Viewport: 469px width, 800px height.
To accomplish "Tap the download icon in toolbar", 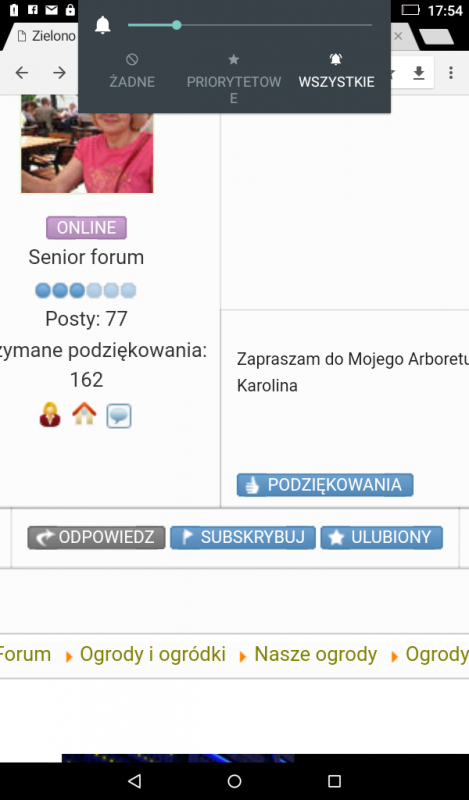I will pyautogui.click(x=418, y=73).
